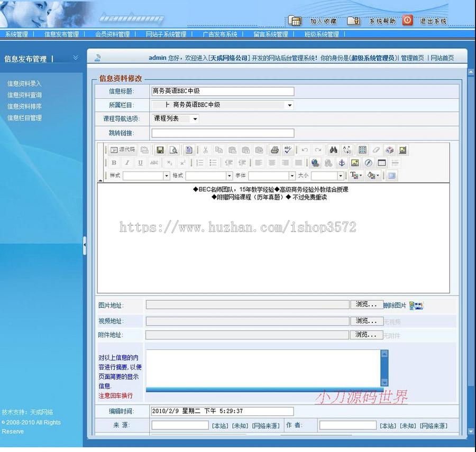The width and height of the screenshot is (476, 452).
Task: Open the 信息发布管理 menu
Action: click(60, 33)
